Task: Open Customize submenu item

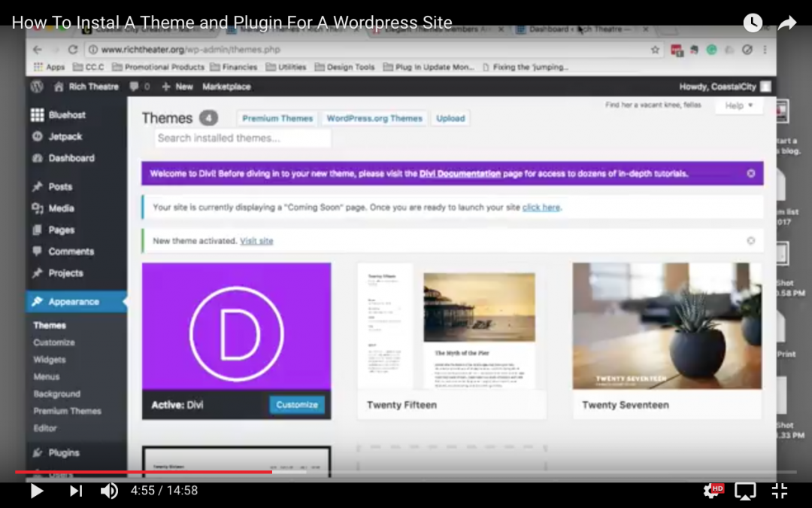Action: tap(54, 342)
